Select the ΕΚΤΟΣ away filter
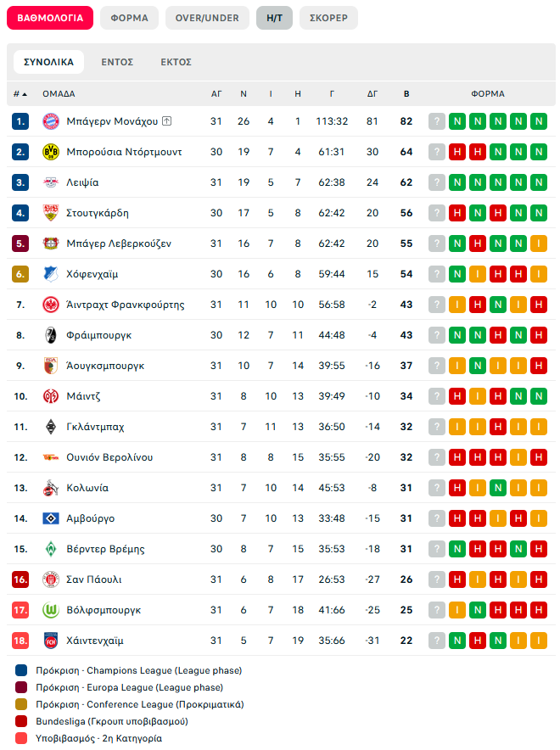This screenshot has height=750, width=560. [x=176, y=62]
